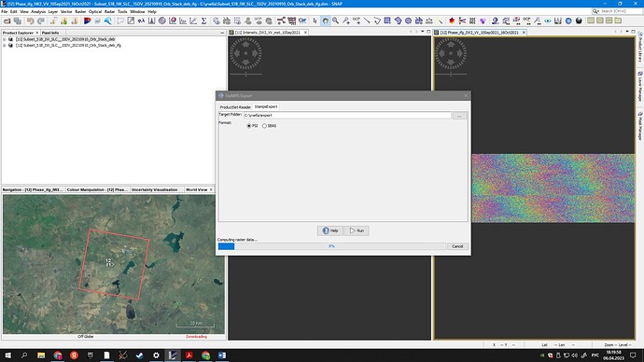644x362 pixels.
Task: Open the Band Maths sigma icon
Action: [x=203, y=21]
